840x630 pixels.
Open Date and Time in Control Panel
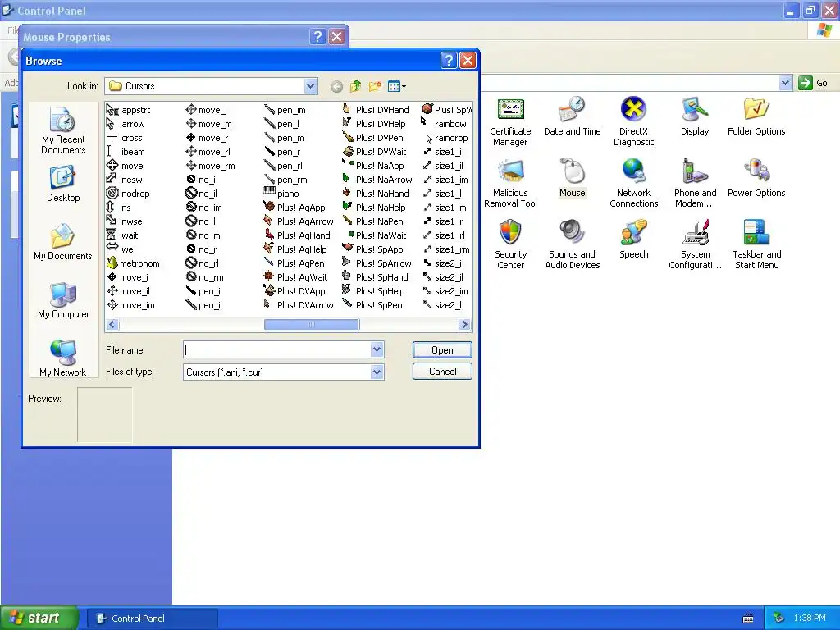point(572,116)
